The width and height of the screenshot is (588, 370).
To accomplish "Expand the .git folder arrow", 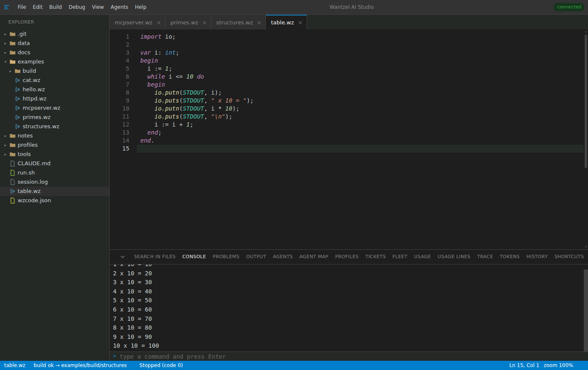I will click(5, 34).
